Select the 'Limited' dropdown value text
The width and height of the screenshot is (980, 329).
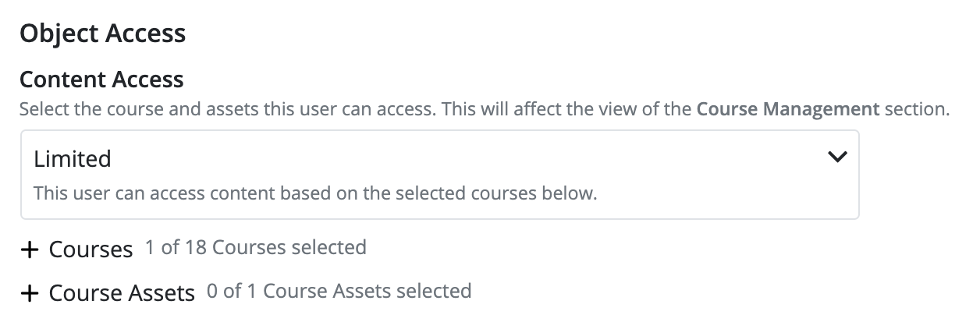click(73, 159)
